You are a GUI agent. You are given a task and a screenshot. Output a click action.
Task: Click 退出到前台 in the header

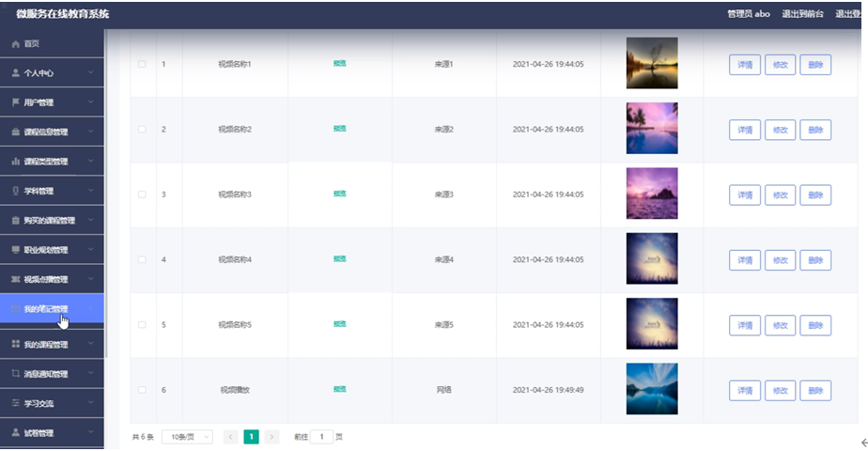pyautogui.click(x=802, y=14)
